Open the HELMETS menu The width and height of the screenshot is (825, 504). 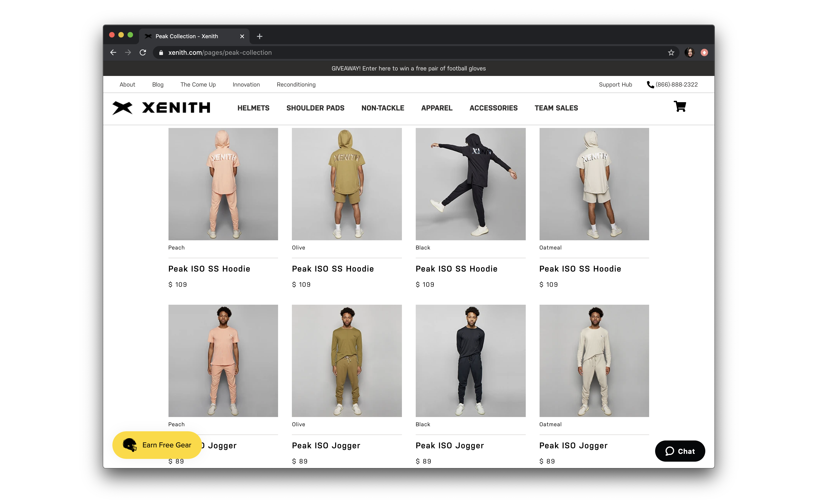[253, 108]
